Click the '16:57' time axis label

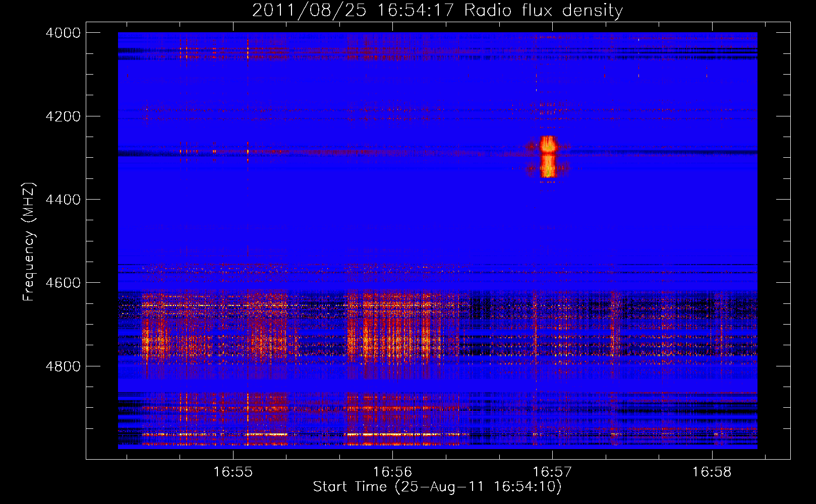pyautogui.click(x=552, y=472)
